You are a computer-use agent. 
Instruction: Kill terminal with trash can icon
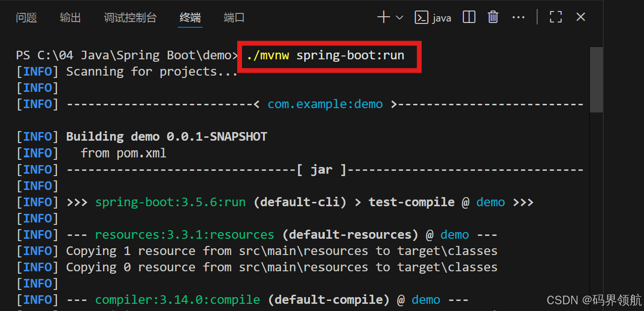click(493, 18)
